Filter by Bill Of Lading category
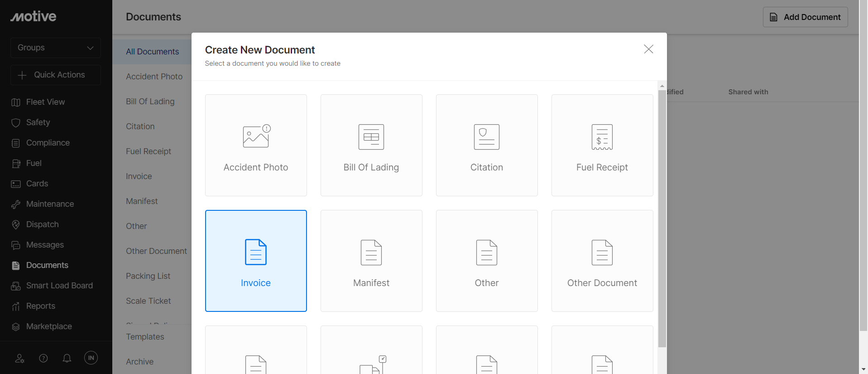The width and height of the screenshot is (868, 374). [150, 102]
